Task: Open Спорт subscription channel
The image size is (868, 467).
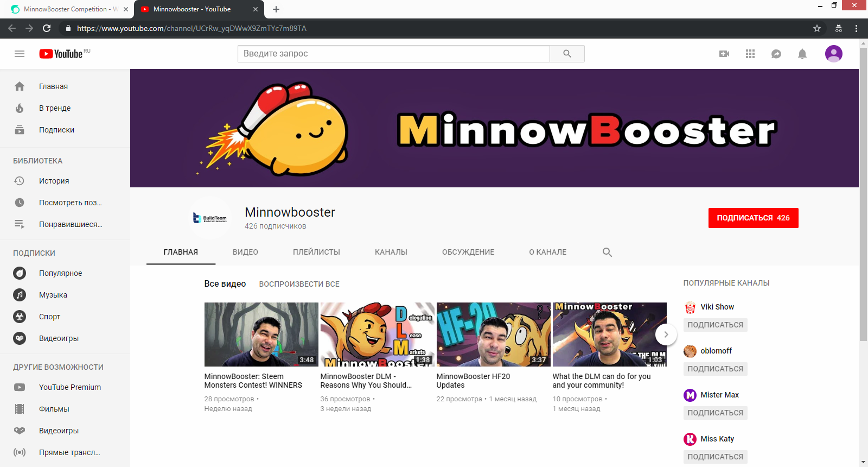Action: (65, 317)
